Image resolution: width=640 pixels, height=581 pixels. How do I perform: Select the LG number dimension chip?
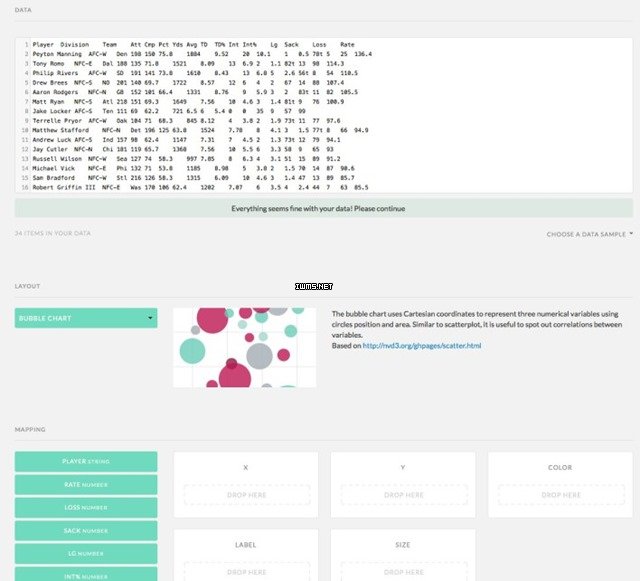(x=86, y=554)
